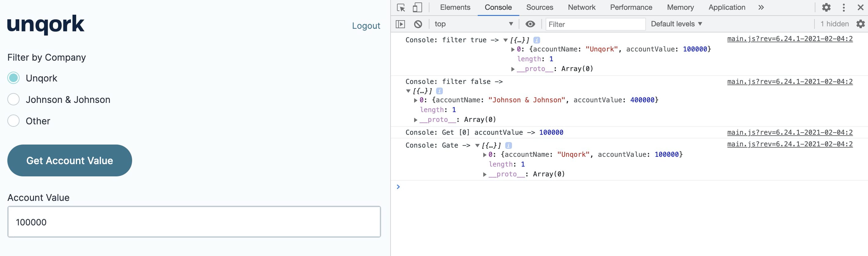This screenshot has height=256, width=868.
Task: Switch to the Network tab
Action: click(x=582, y=7)
